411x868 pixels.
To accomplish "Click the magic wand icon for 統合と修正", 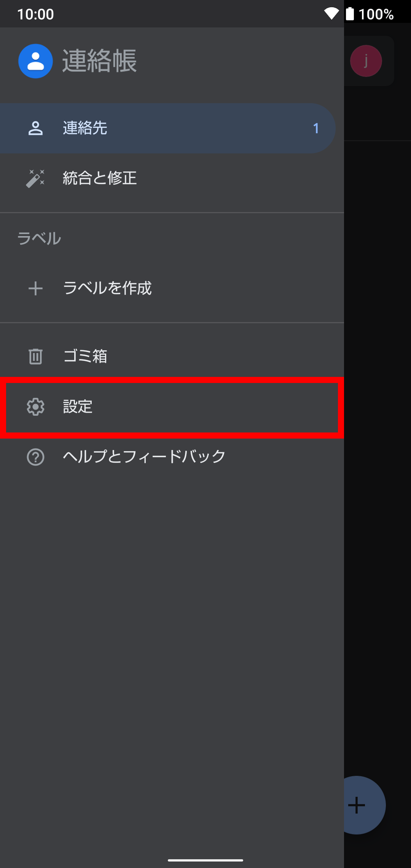I will pos(35,178).
